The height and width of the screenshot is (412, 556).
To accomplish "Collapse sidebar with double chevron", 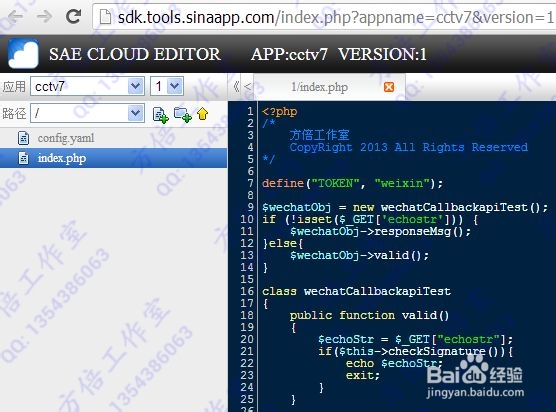I will coord(237,86).
